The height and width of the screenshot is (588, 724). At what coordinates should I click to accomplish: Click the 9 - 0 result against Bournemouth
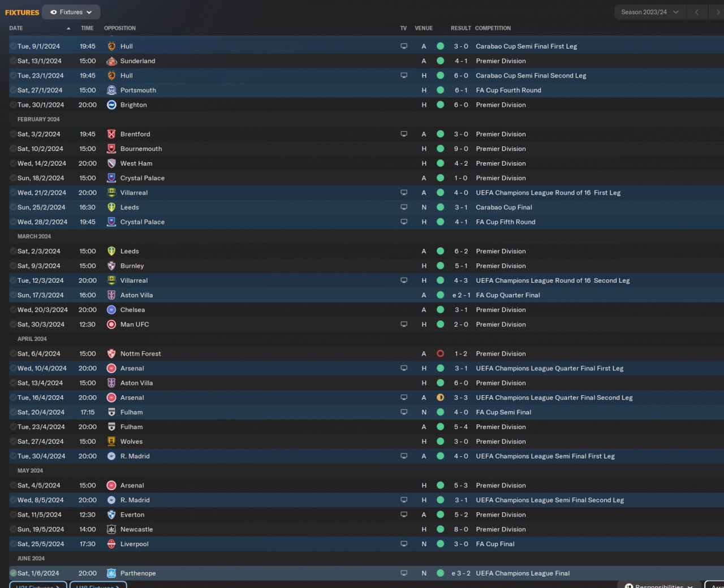coord(461,149)
